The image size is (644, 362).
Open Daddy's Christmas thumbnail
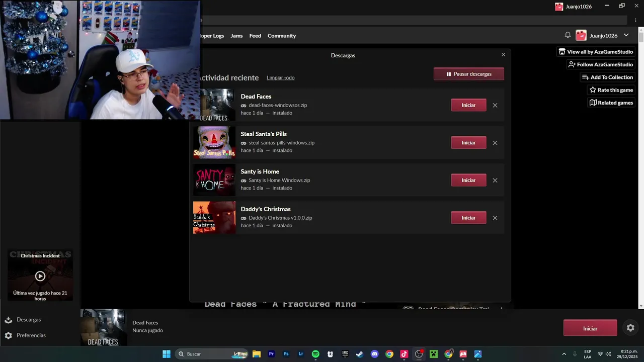pyautogui.click(x=214, y=218)
